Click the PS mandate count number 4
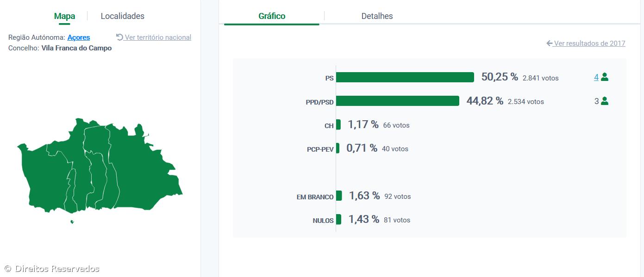The width and height of the screenshot is (644, 277). point(596,77)
